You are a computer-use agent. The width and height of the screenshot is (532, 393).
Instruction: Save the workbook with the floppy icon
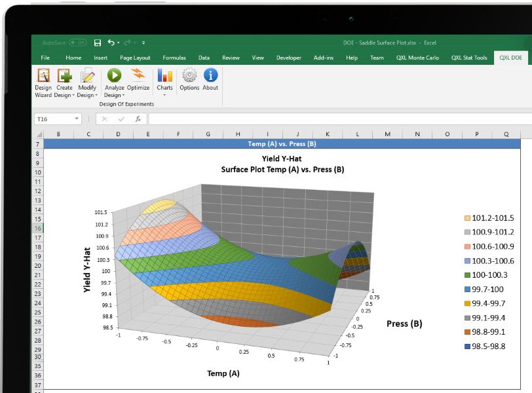98,43
